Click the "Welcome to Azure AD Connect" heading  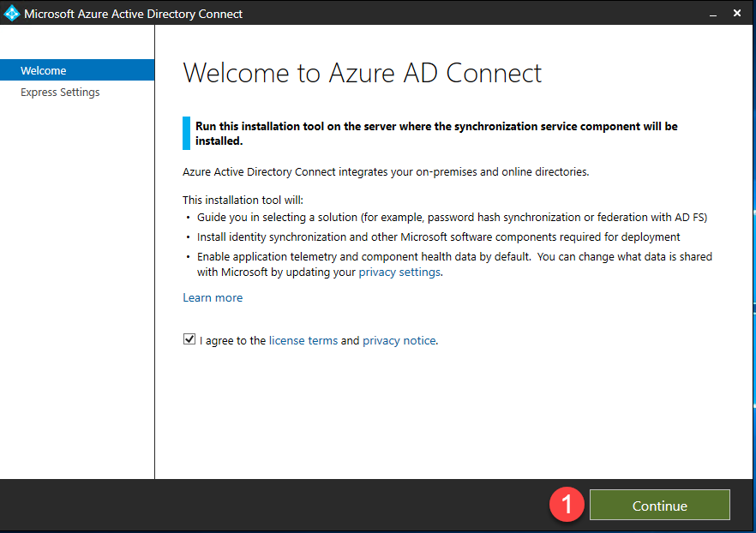(362, 73)
